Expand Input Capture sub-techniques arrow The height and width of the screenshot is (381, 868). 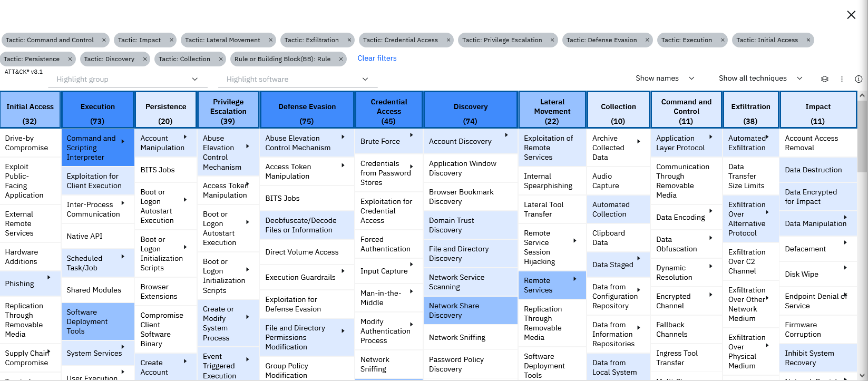(x=412, y=265)
